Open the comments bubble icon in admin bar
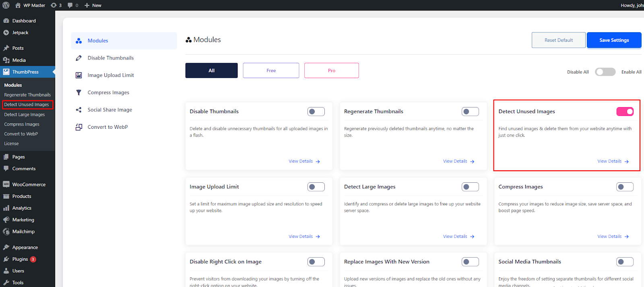644x287 pixels. pyautogui.click(x=70, y=5)
